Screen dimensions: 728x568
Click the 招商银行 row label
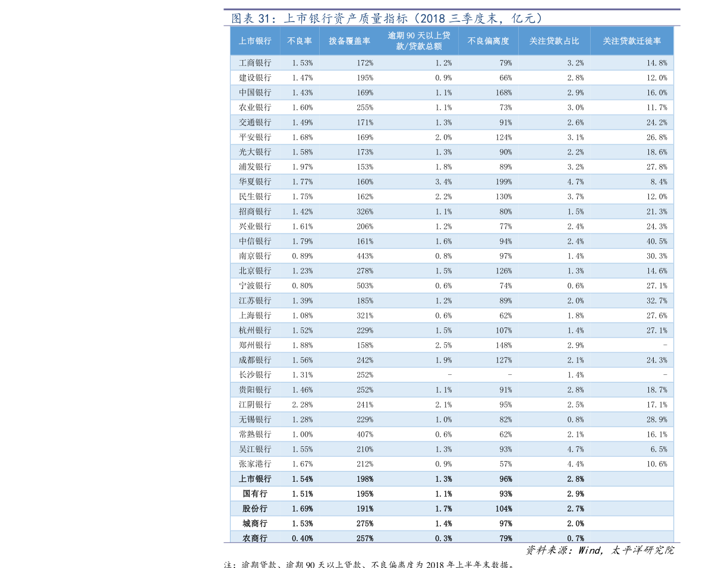(x=255, y=212)
